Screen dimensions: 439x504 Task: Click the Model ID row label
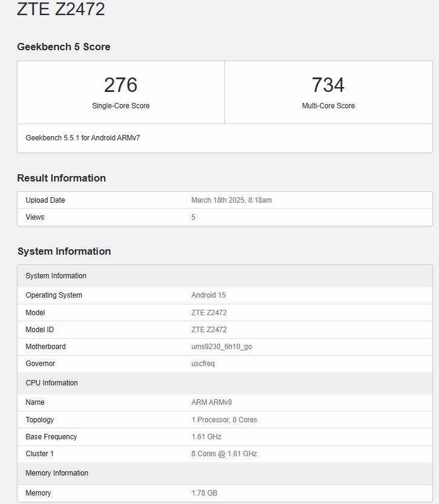(x=40, y=330)
